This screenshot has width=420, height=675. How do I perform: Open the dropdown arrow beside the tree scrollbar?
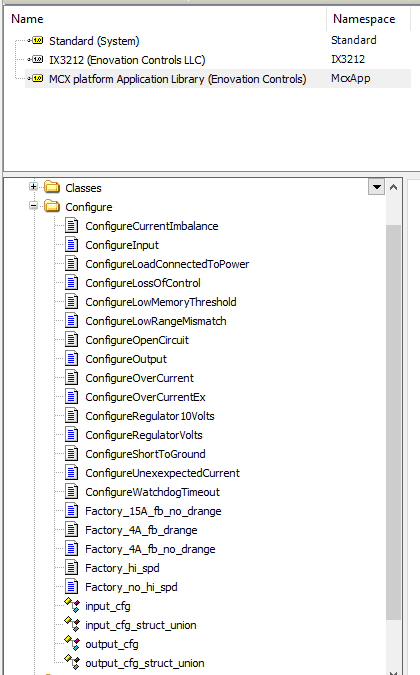377,187
